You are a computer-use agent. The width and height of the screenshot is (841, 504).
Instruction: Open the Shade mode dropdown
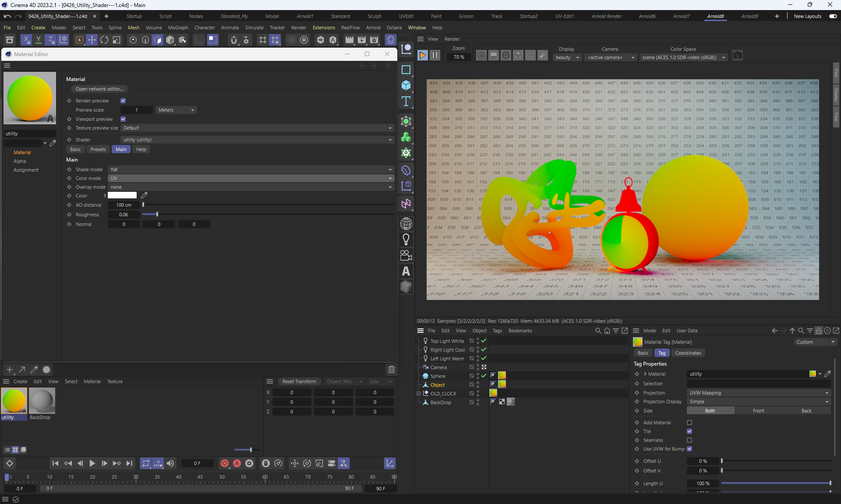point(251,169)
